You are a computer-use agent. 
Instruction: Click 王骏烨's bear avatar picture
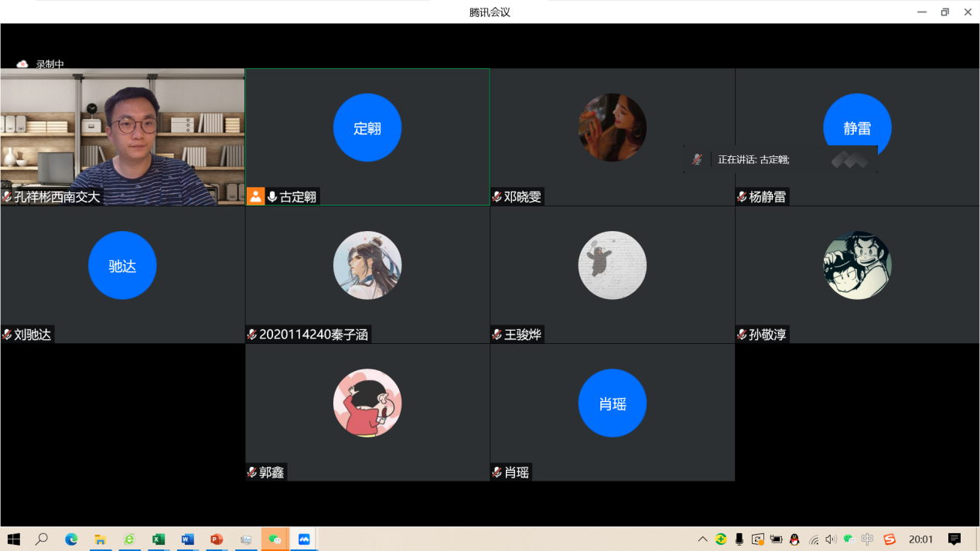pos(612,265)
